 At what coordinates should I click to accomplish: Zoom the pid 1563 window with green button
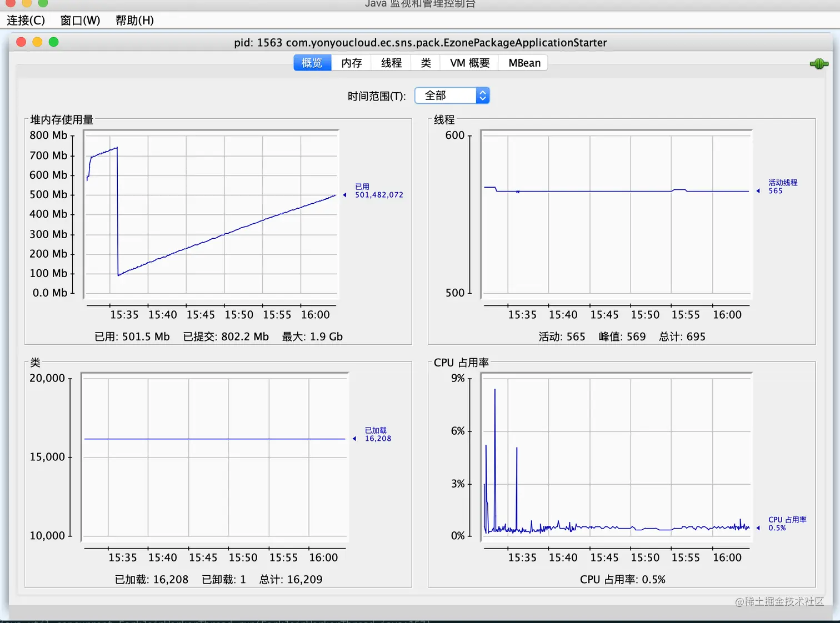coord(54,42)
